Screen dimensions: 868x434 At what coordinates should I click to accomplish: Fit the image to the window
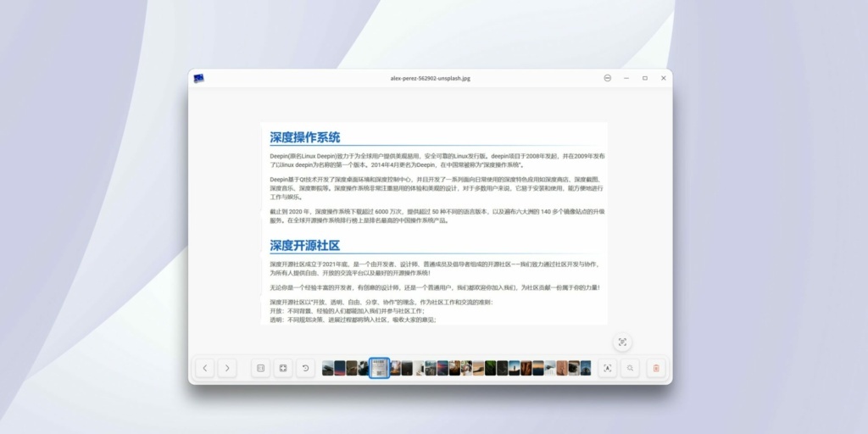pos(283,368)
